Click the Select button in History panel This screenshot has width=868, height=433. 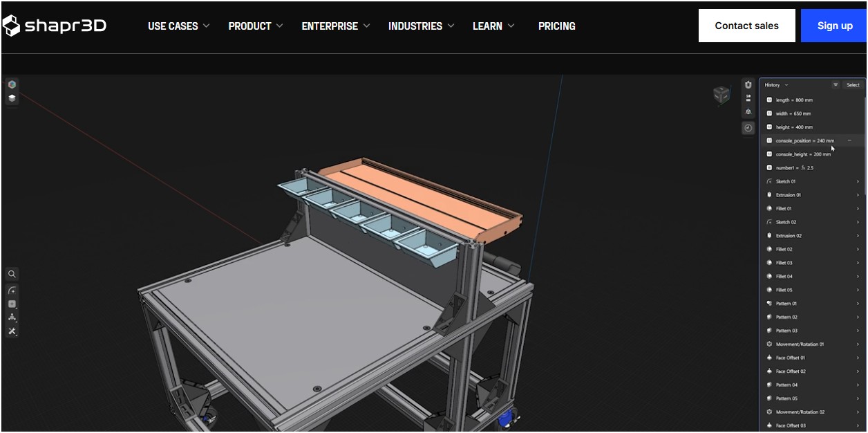click(853, 85)
